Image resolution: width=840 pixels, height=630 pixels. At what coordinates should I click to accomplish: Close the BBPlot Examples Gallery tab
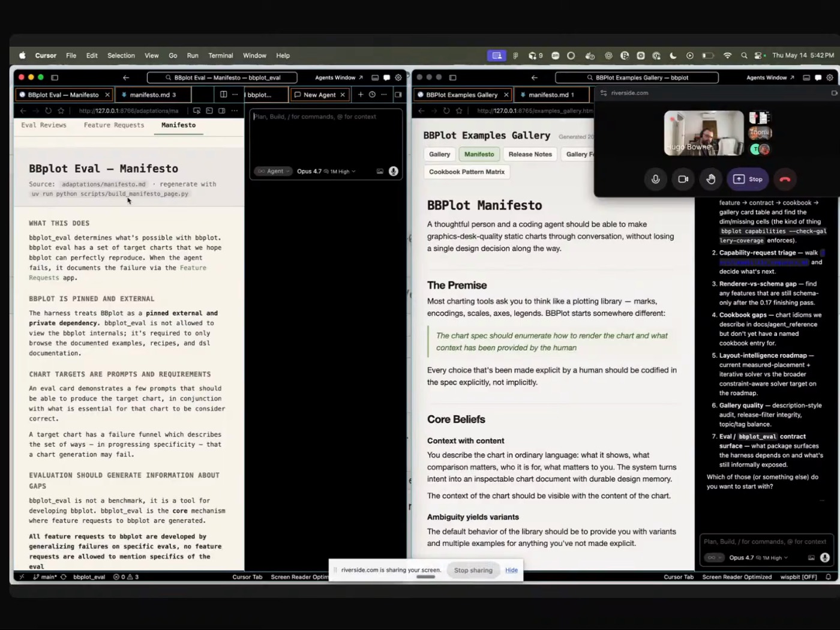click(x=506, y=95)
